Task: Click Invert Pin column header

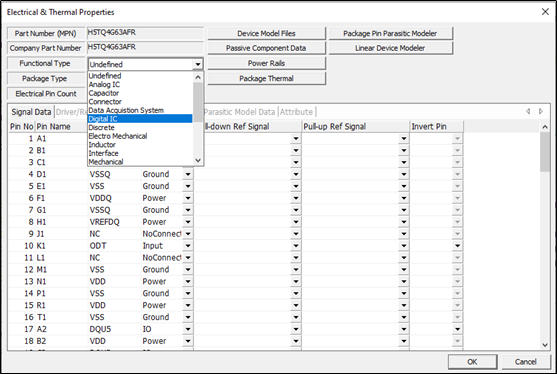Action: pos(437,126)
